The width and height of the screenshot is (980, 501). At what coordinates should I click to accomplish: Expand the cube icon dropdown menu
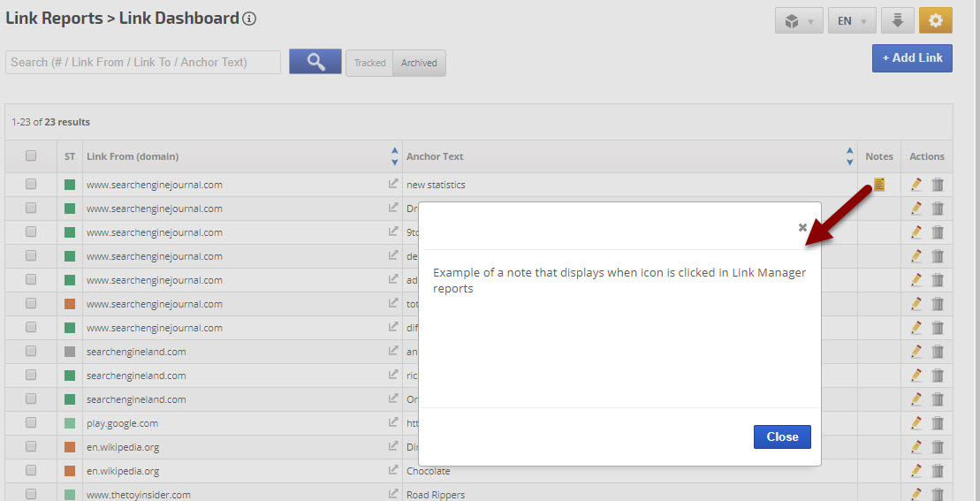[x=799, y=20]
